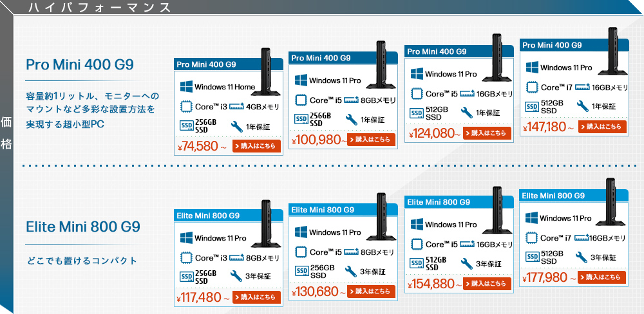Click the Windows 11 Home label
The image size is (644, 314).
(225, 87)
